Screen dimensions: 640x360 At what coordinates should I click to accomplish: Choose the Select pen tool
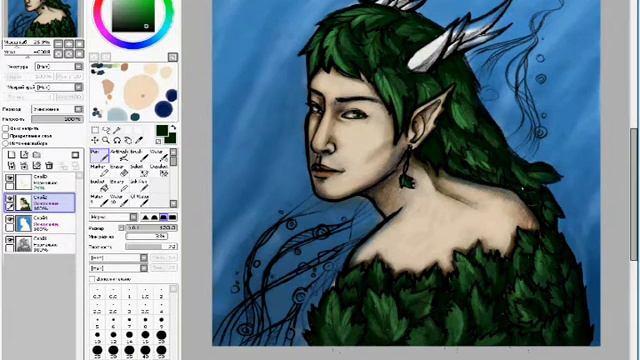click(x=140, y=171)
